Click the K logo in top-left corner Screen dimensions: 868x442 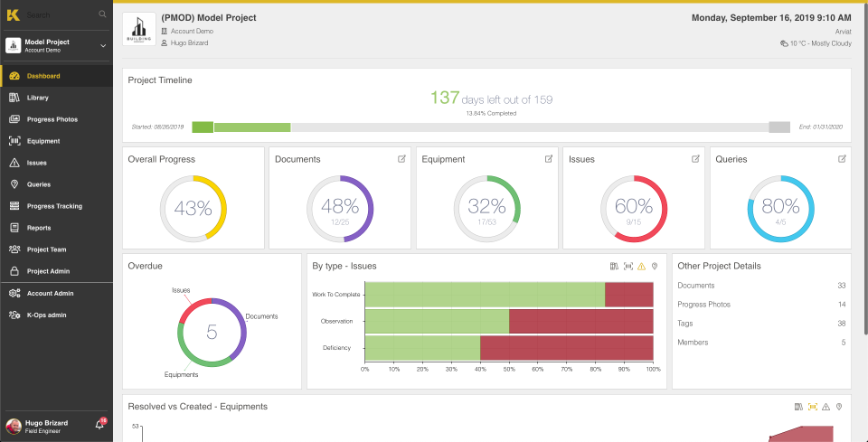[x=13, y=15]
